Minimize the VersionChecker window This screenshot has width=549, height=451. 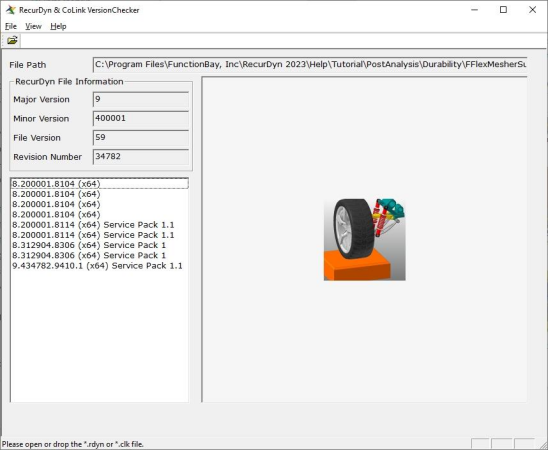(x=474, y=10)
